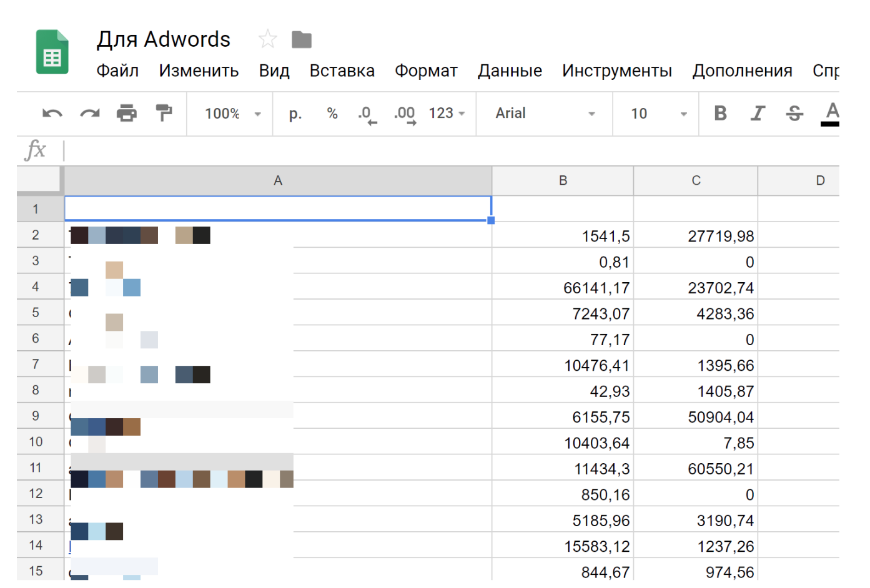Screen dimensions: 870x588
Task: Open the Google Sheets home icon
Action: point(52,52)
